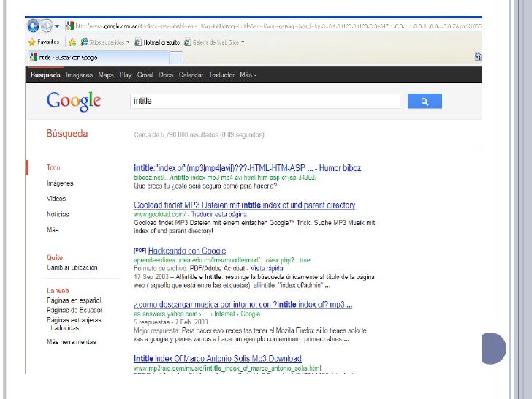This screenshot has width=532, height=399.
Task: Filter results by Videos
Action: (56, 199)
